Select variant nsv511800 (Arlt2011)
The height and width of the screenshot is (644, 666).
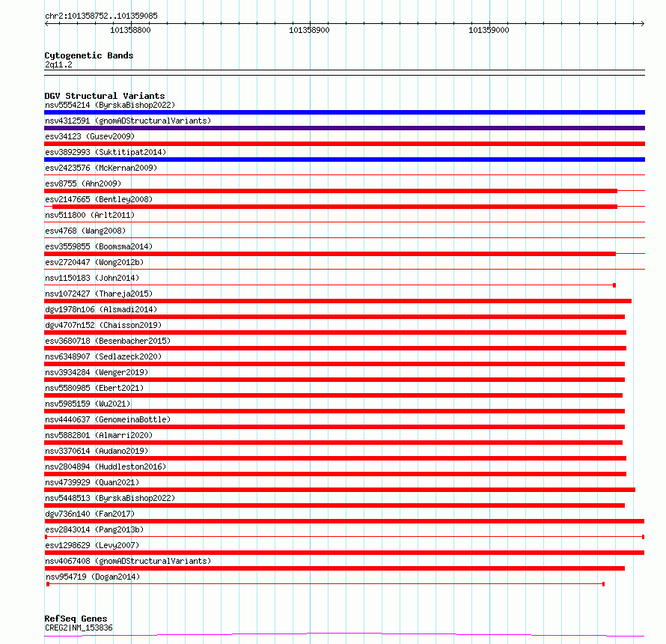pyautogui.click(x=90, y=215)
